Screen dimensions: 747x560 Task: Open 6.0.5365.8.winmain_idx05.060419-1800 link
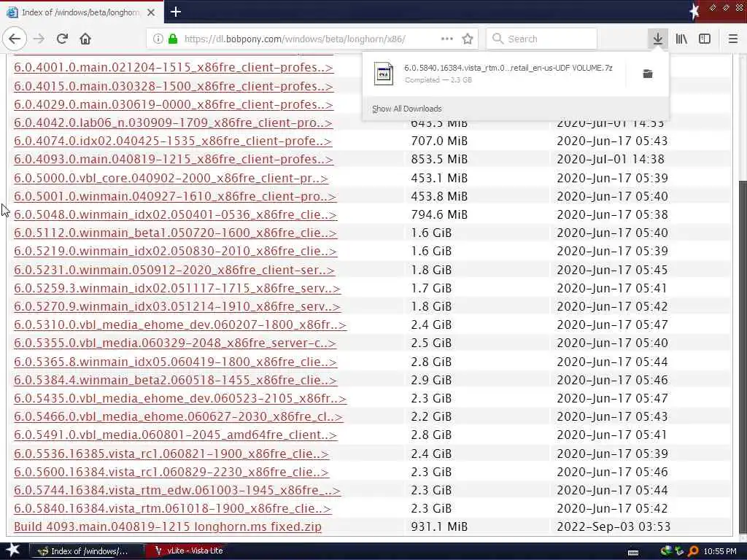coord(175,362)
